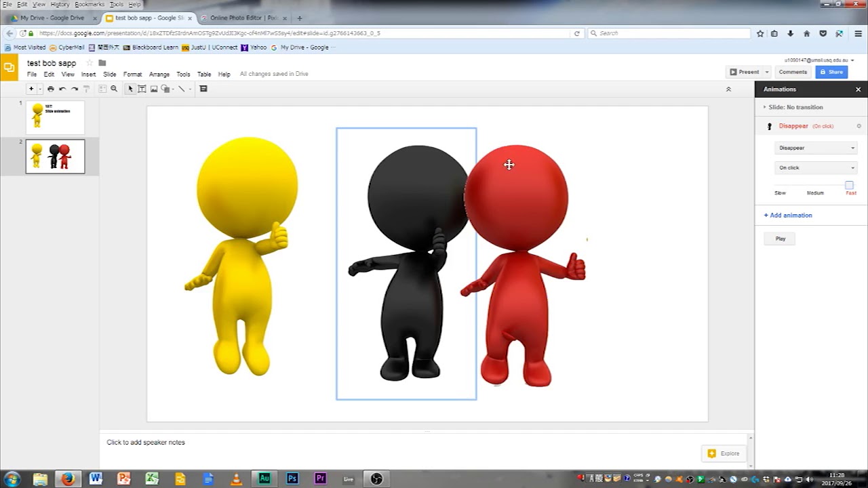Open the Insert menu
Viewport: 868px width, 488px height.
(88, 75)
